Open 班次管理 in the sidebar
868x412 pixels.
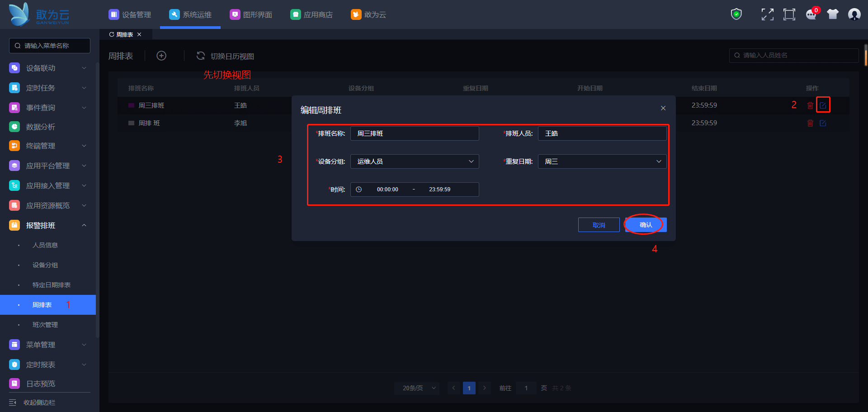[45, 325]
